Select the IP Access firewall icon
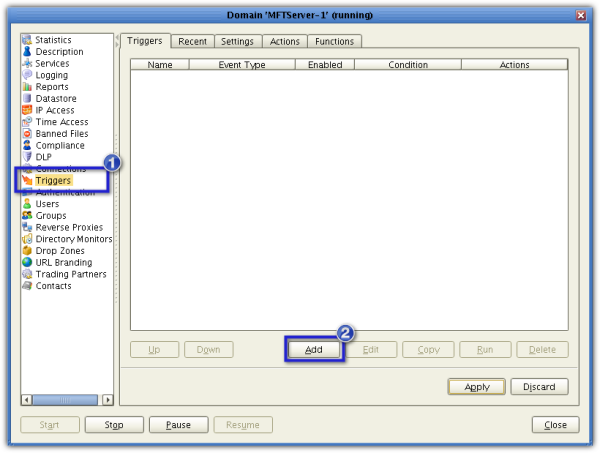The height and width of the screenshot is (453, 600). point(27,110)
